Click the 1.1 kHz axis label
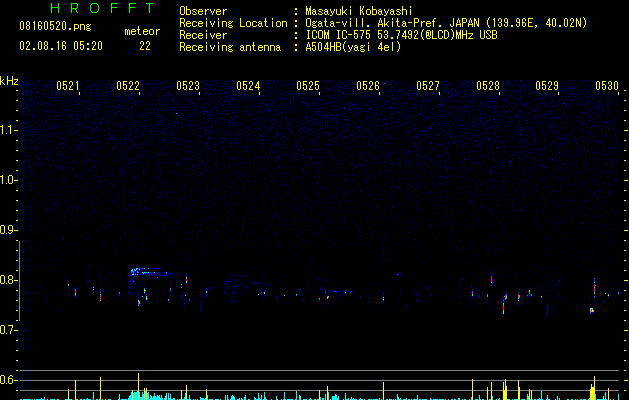The image size is (629, 400). pyautogui.click(x=9, y=130)
